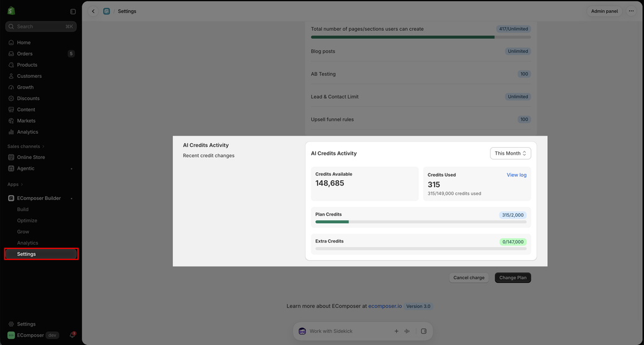Click the EComposer store avatar icon
Viewport: 644px width, 345px height.
pos(11,335)
